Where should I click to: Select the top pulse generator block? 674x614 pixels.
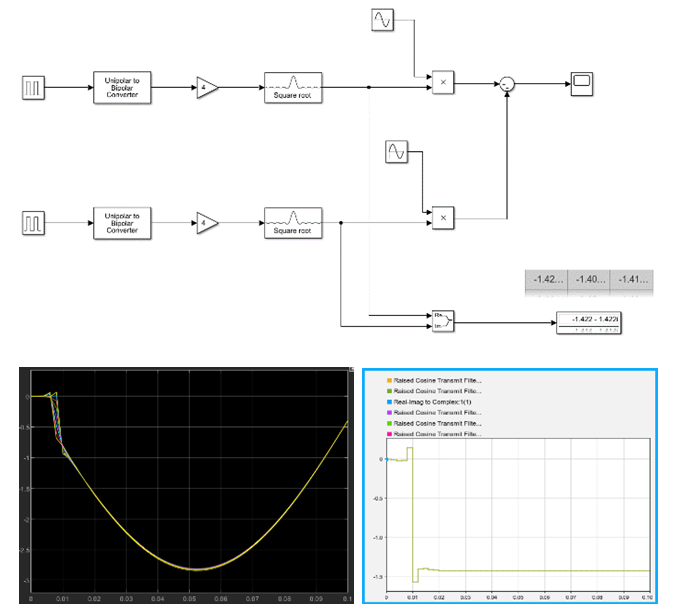click(33, 88)
